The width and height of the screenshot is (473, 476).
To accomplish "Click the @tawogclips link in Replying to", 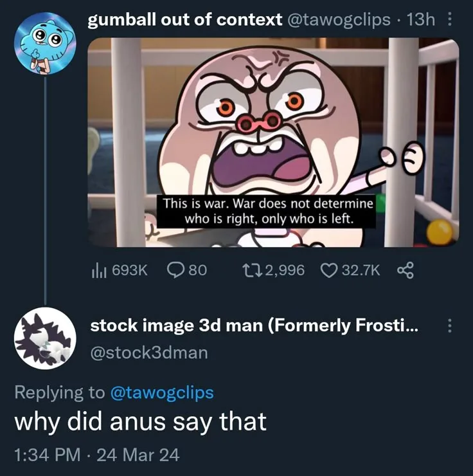I will [x=162, y=392].
